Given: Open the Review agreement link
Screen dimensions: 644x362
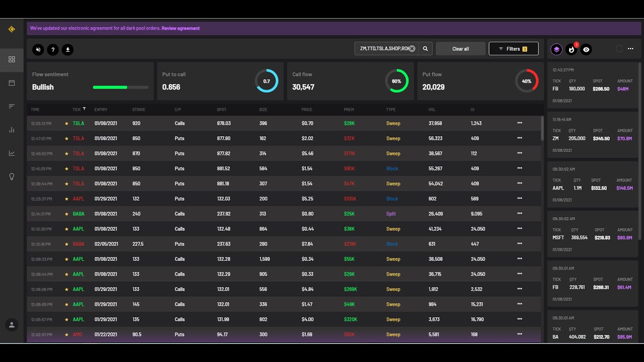Looking at the screenshot, I should pyautogui.click(x=181, y=29).
